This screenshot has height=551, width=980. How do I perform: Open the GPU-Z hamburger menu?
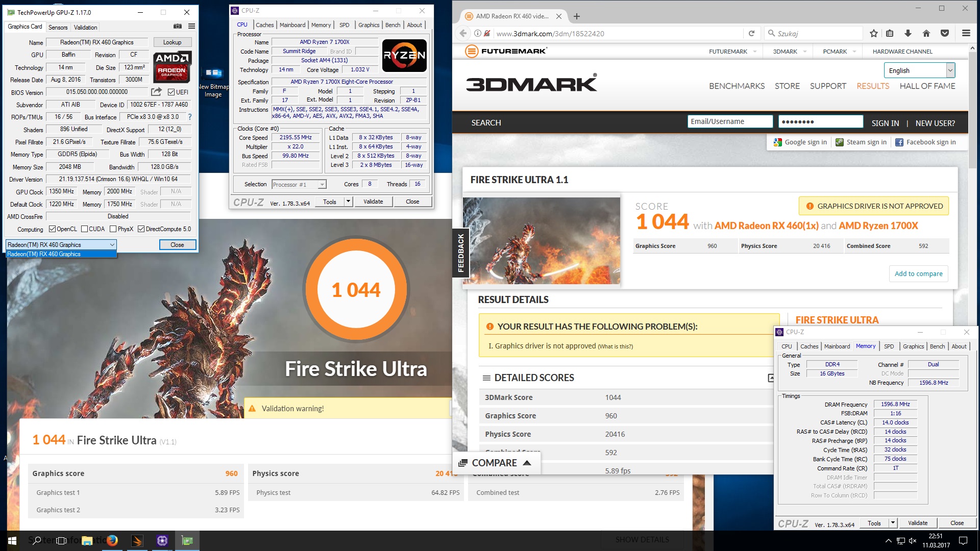[x=191, y=27]
